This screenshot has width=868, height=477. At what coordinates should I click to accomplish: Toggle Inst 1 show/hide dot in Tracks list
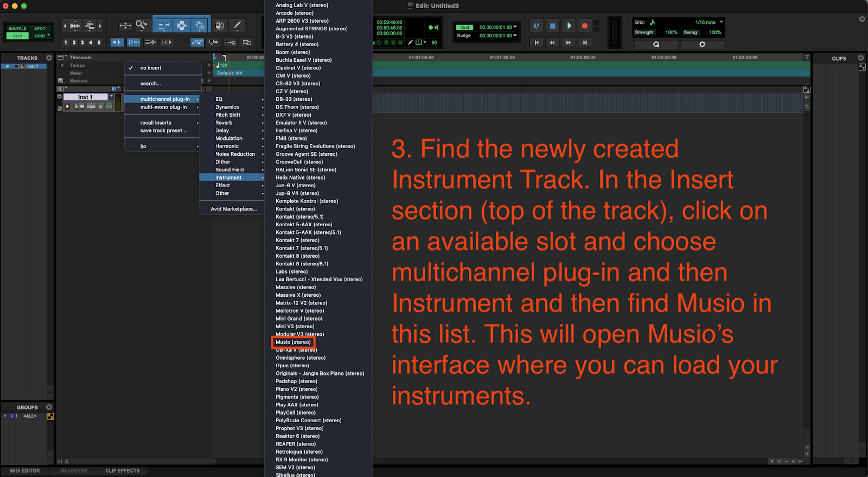click(x=7, y=66)
